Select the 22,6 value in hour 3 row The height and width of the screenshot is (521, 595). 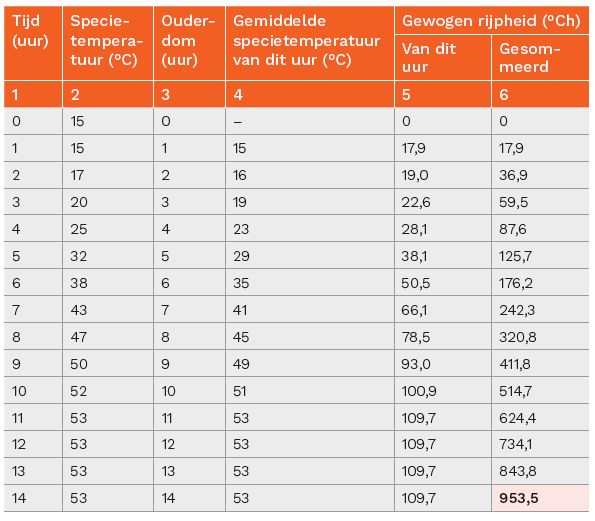[443, 202]
